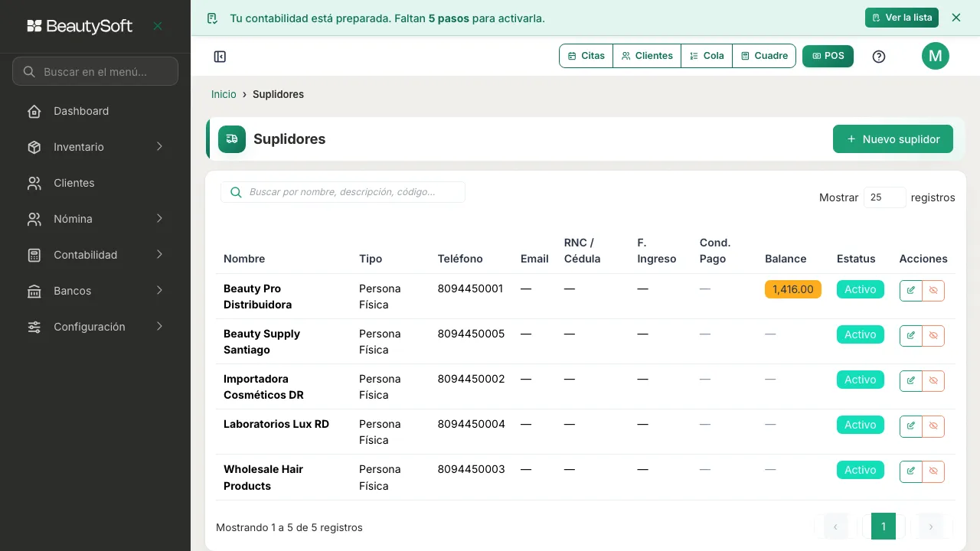This screenshot has height=551, width=980.
Task: Expand the Inventario menu
Action: (x=95, y=147)
